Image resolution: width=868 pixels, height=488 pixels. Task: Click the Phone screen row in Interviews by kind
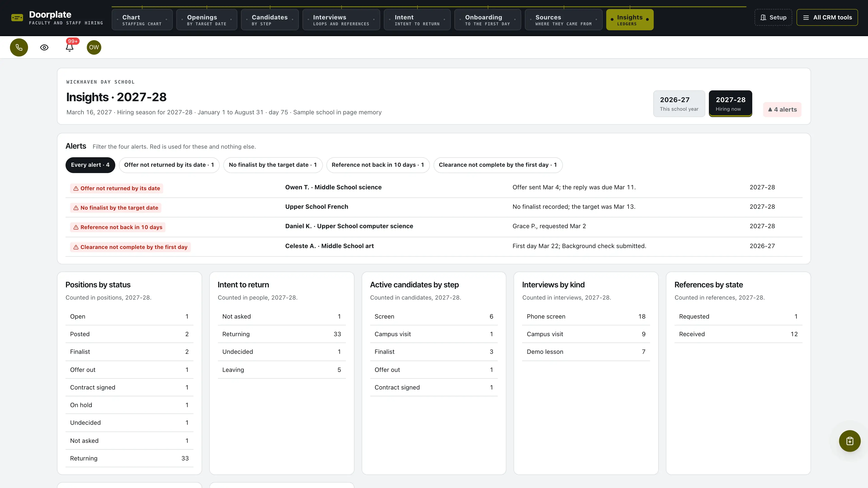click(x=586, y=317)
